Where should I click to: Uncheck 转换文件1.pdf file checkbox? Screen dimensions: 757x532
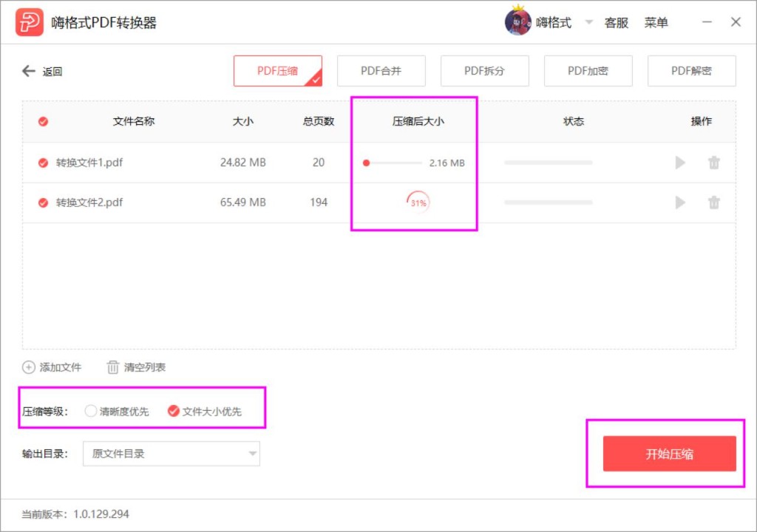click(43, 163)
